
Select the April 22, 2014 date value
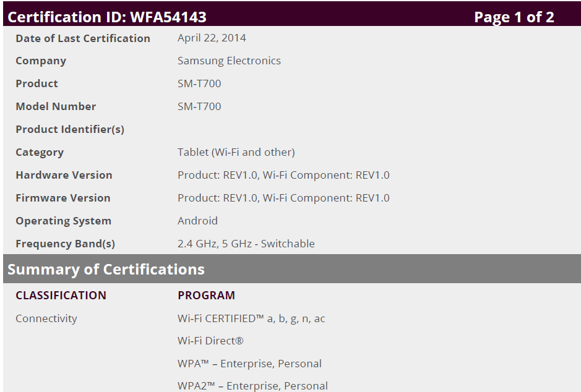212,38
